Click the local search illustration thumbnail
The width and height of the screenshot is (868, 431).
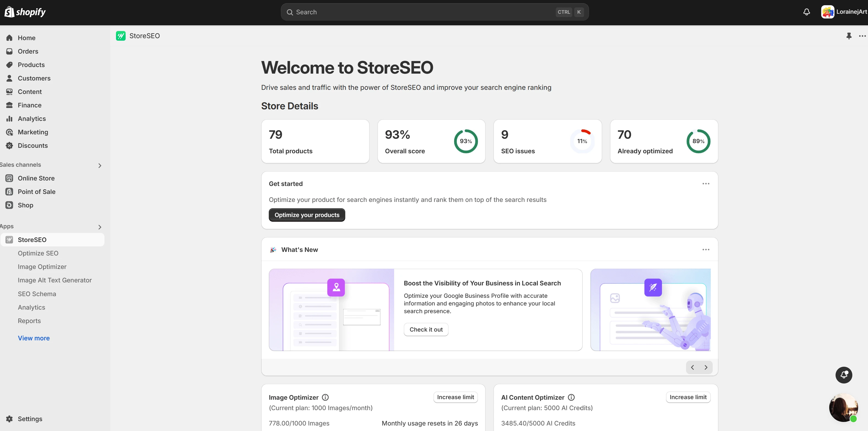pos(331,310)
